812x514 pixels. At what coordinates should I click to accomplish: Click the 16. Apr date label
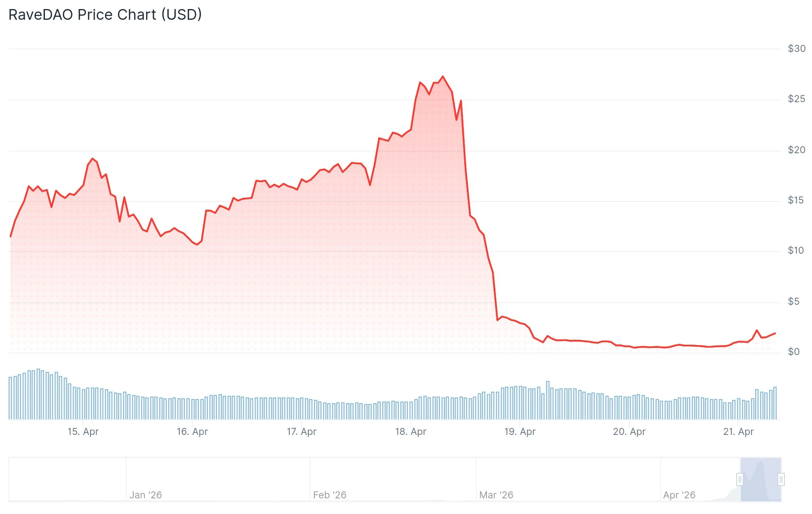click(192, 432)
